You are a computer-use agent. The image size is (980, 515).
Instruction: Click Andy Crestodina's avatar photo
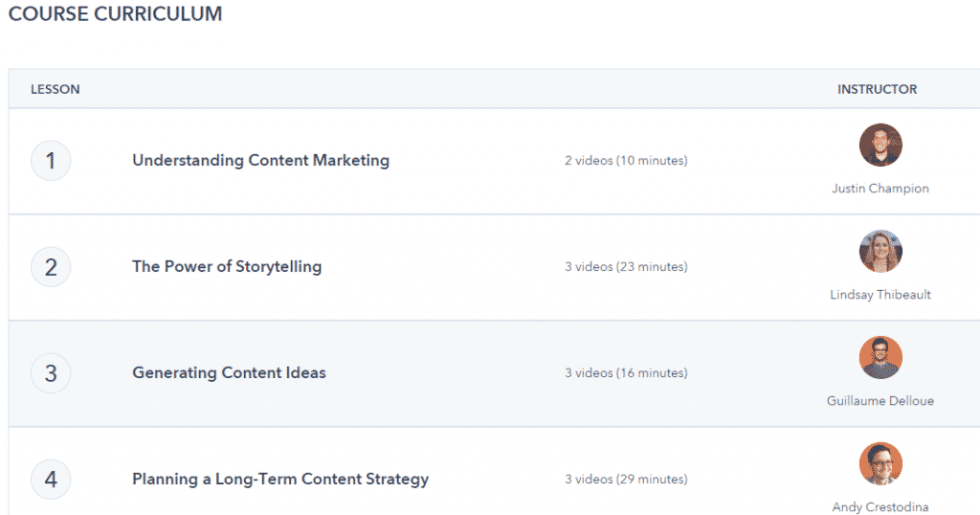880,464
